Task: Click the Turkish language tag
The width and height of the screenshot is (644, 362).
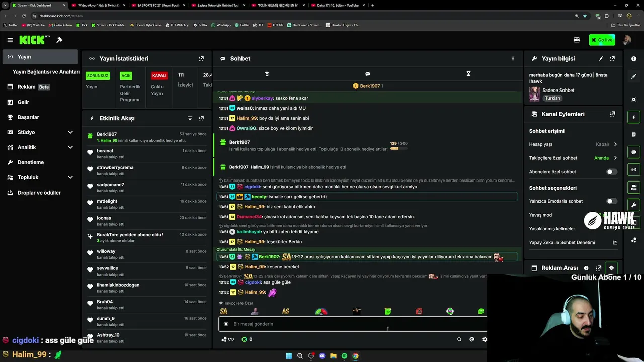Action: 552,98
